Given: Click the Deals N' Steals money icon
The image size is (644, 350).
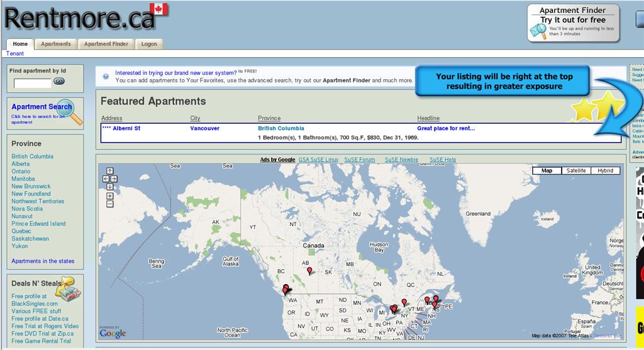Looking at the screenshot, I should (68, 289).
